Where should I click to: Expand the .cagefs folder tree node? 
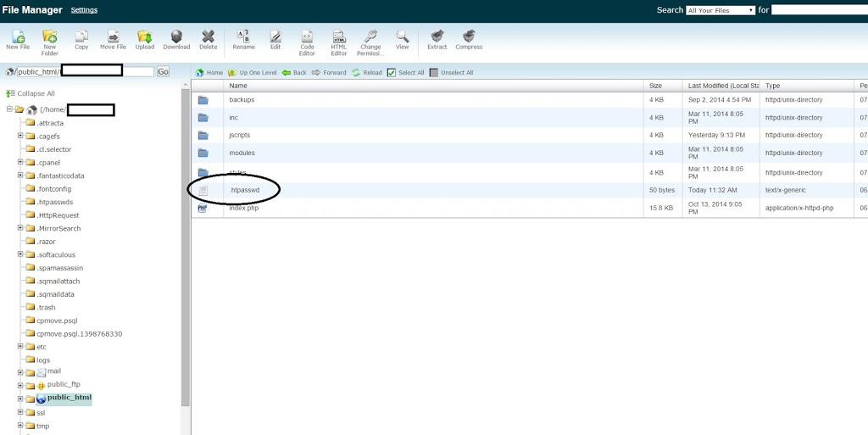(20, 136)
